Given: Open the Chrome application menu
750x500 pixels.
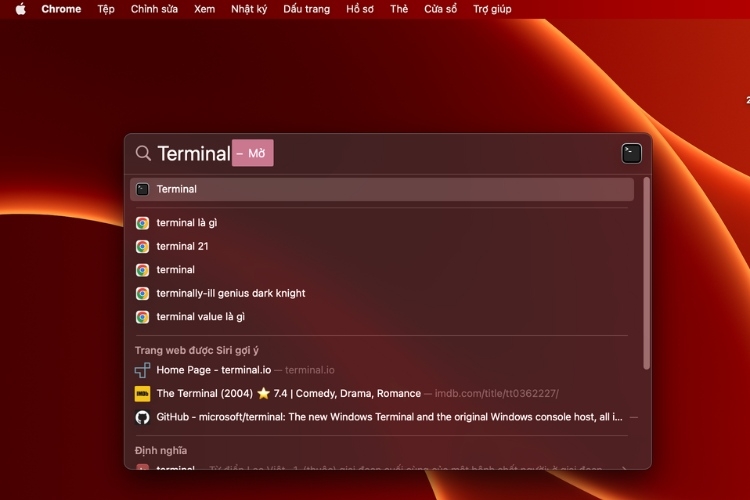Looking at the screenshot, I should point(61,9).
